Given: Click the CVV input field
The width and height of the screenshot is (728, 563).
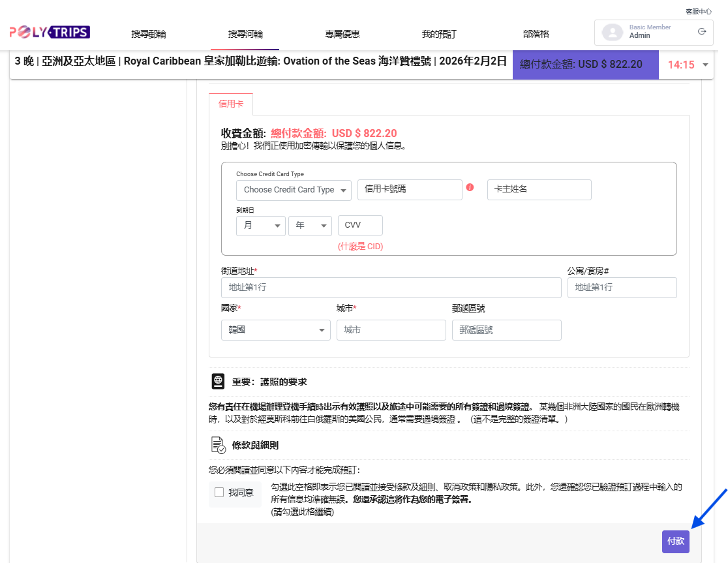Looking at the screenshot, I should (360, 225).
